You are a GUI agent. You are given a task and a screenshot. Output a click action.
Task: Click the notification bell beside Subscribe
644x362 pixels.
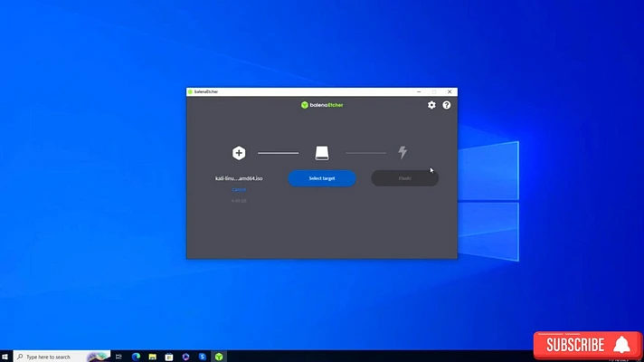coord(621,345)
